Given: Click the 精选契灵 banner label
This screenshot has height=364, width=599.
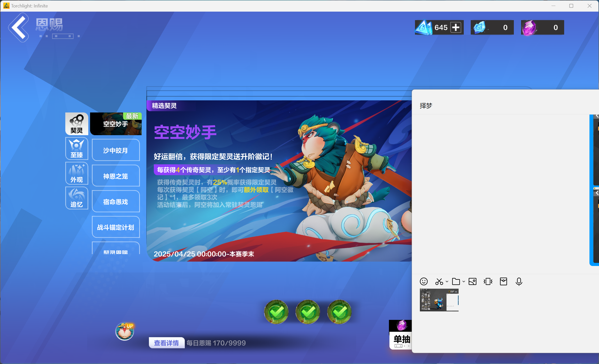Looking at the screenshot, I should click(x=164, y=106).
